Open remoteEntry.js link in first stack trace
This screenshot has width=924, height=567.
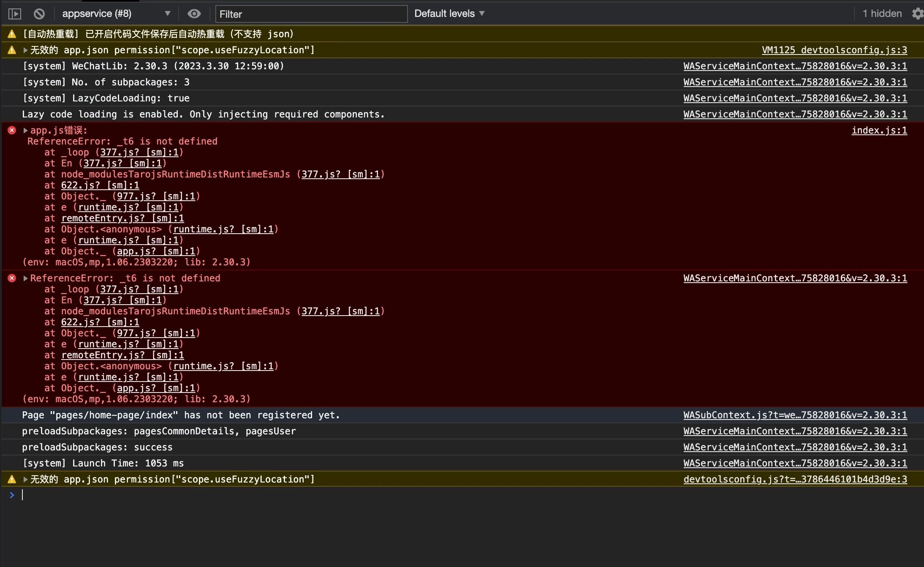(122, 218)
